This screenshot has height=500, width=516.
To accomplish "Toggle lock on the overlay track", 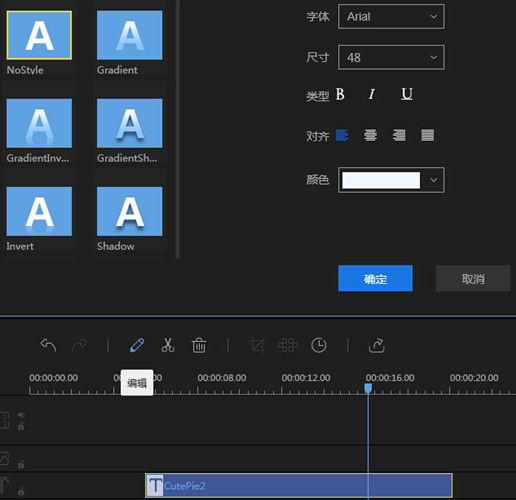I will click(21, 464).
